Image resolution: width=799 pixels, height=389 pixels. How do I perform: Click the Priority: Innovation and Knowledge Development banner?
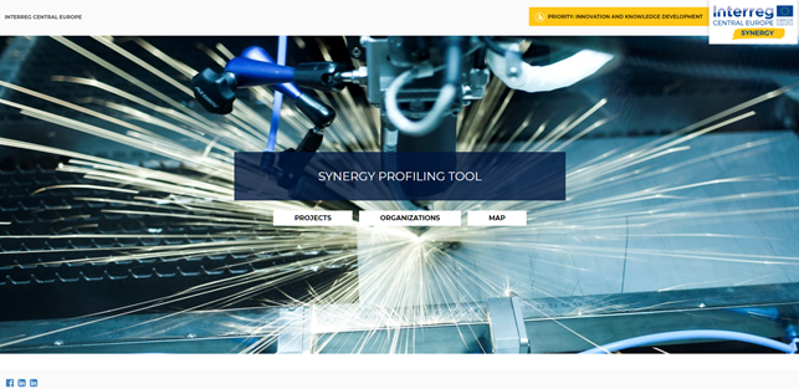(619, 16)
